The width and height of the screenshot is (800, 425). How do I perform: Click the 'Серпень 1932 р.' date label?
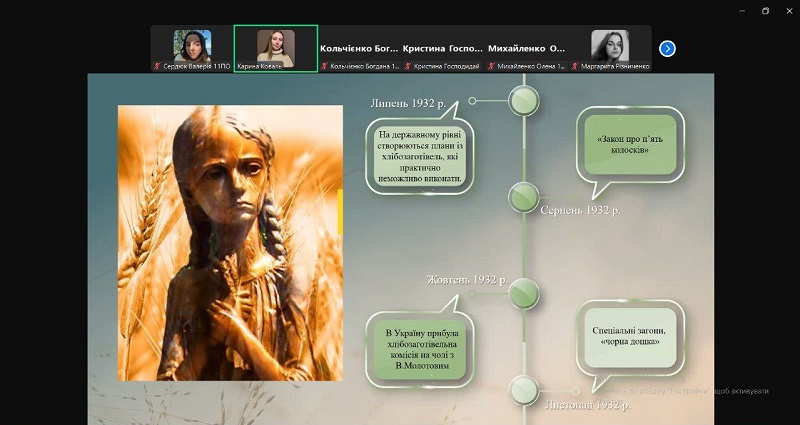(581, 210)
